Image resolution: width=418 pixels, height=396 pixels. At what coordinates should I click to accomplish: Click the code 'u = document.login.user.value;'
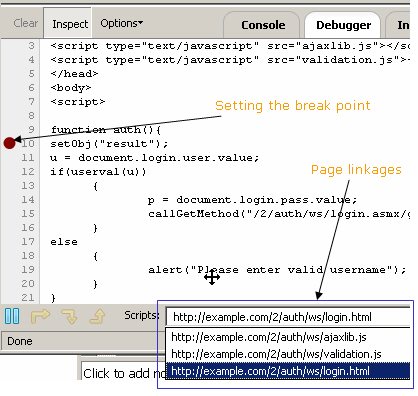(155, 158)
